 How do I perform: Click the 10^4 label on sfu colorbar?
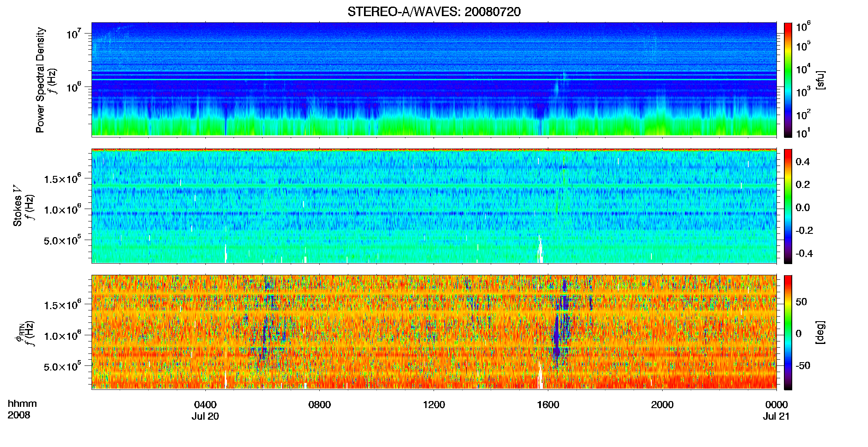point(803,69)
